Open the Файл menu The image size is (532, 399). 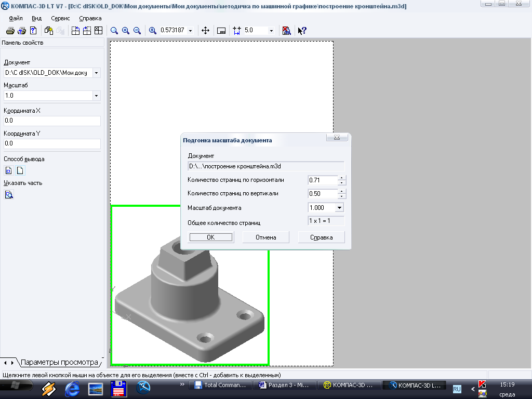(16, 18)
